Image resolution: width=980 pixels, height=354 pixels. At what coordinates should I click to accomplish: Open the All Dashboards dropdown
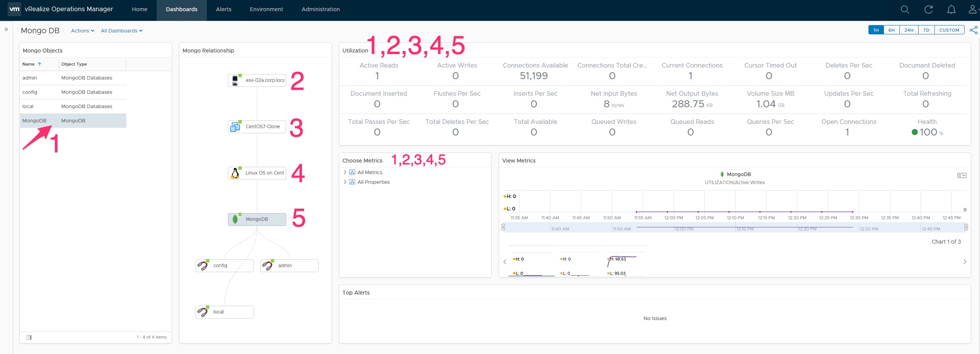[x=122, y=31]
